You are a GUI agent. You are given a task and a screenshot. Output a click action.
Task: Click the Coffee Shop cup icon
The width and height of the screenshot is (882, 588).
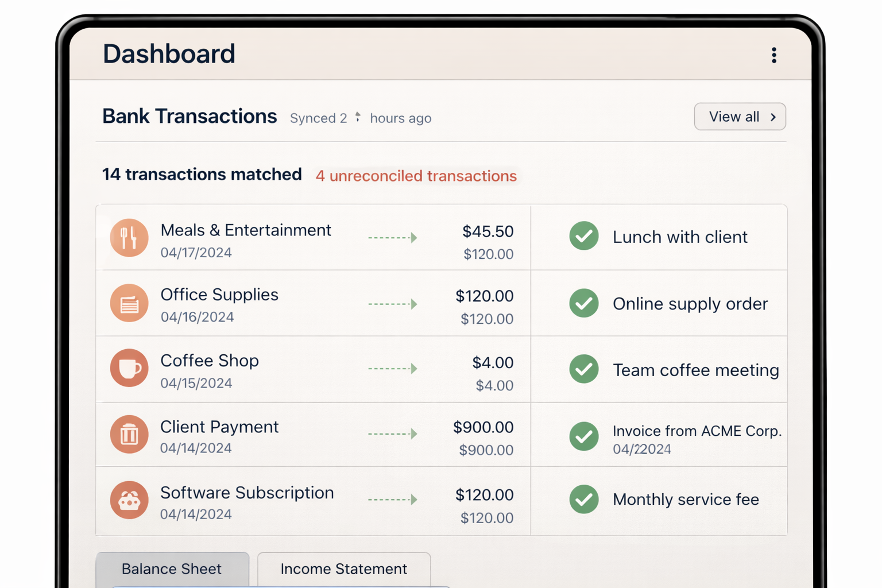tap(129, 368)
